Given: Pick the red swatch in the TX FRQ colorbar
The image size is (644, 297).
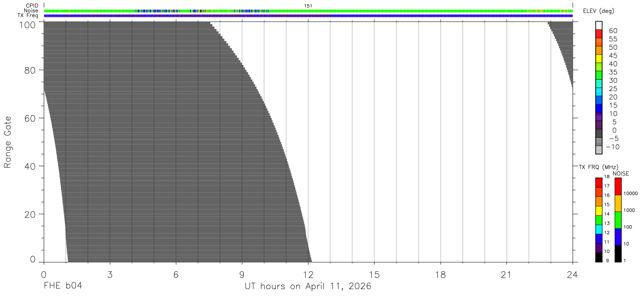Looking at the screenshot, I should [599, 182].
